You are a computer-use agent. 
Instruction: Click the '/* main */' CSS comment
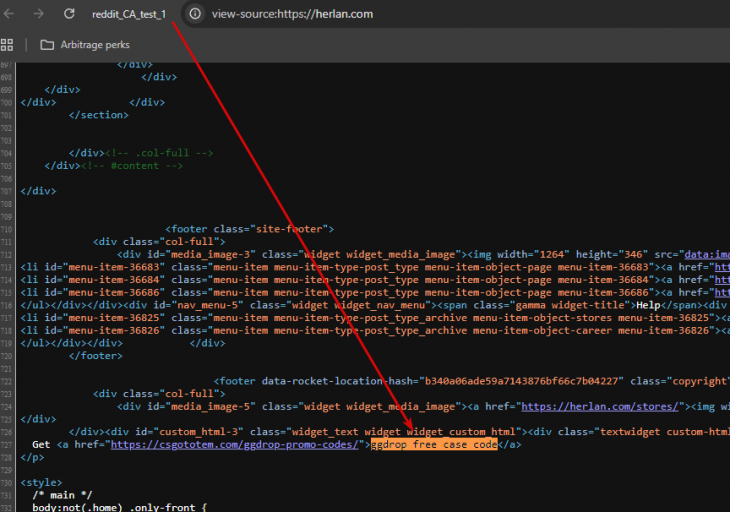[x=62, y=495]
